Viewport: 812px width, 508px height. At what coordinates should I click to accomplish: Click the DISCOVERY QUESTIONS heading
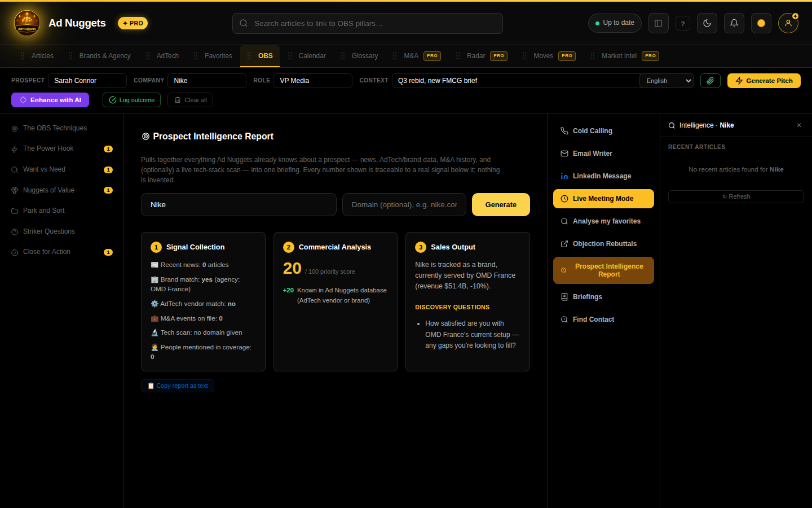click(x=452, y=307)
